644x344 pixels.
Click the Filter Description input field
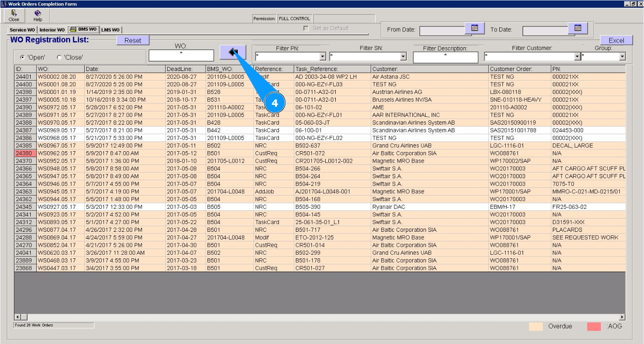tap(445, 57)
